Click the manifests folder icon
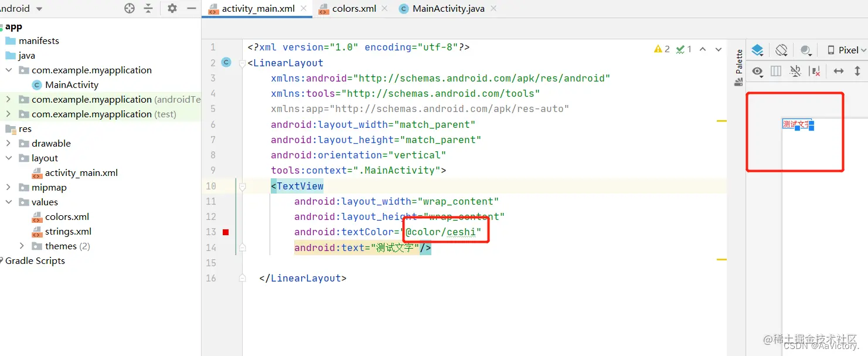Screen dimensions: 868x356 (x=11, y=40)
